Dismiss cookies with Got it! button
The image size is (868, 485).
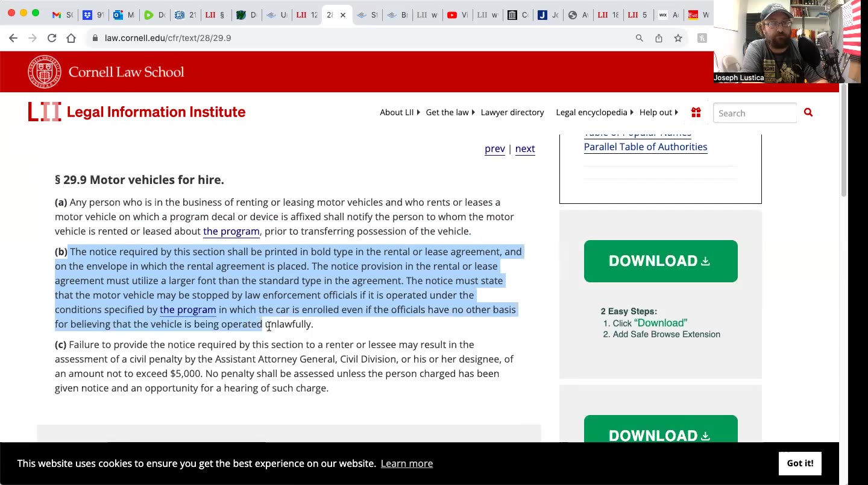click(800, 463)
